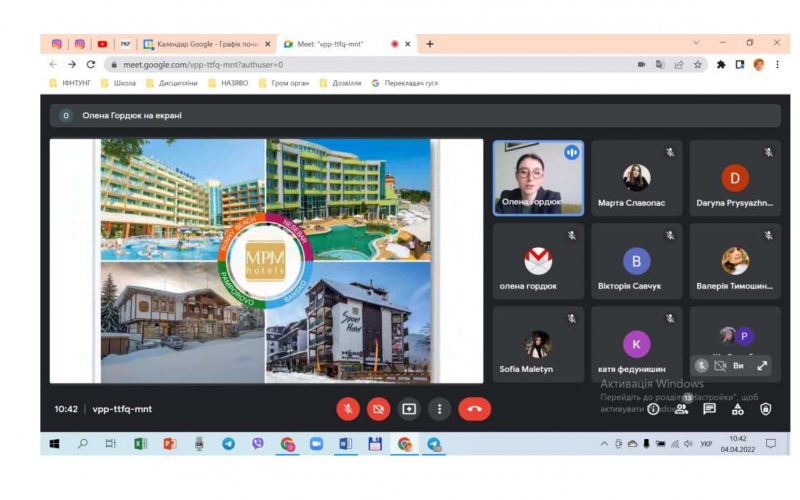Select Марта Славопас participant tile
Screen dimensions: 800x500
[x=637, y=178]
